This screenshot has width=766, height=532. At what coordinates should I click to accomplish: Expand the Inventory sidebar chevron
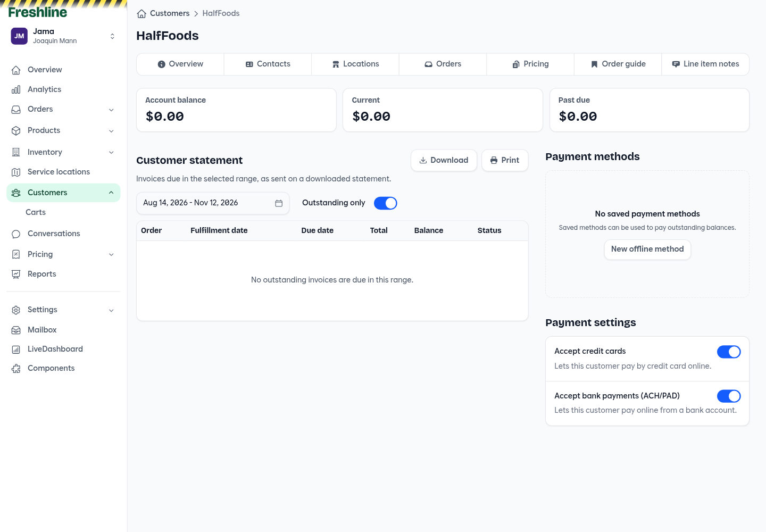[x=111, y=153]
